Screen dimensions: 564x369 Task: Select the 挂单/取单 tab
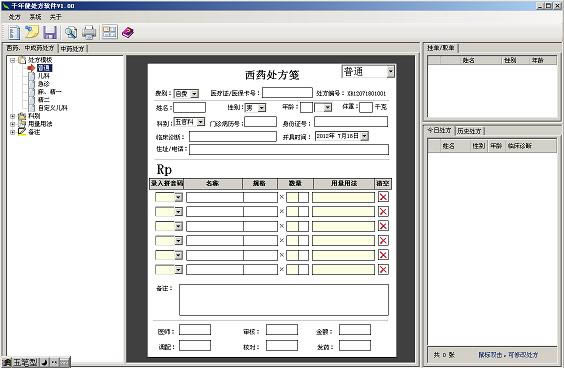coord(441,48)
